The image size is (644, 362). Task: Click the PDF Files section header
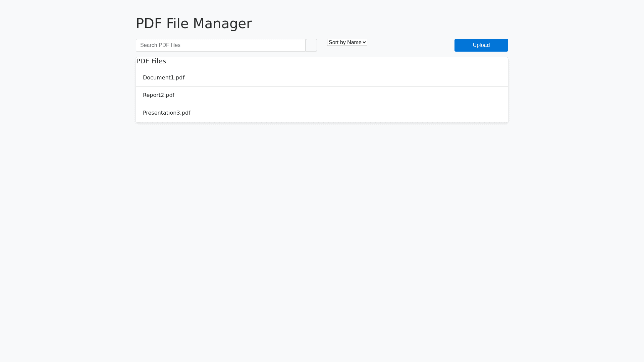pos(151,61)
